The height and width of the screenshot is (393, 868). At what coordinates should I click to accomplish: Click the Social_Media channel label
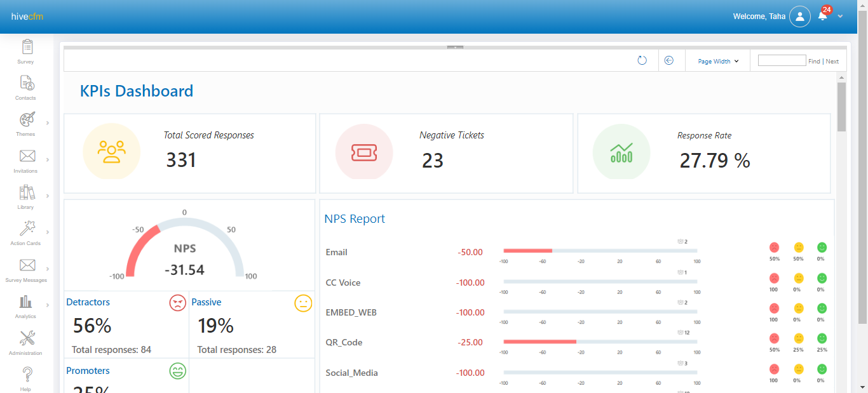tap(351, 373)
